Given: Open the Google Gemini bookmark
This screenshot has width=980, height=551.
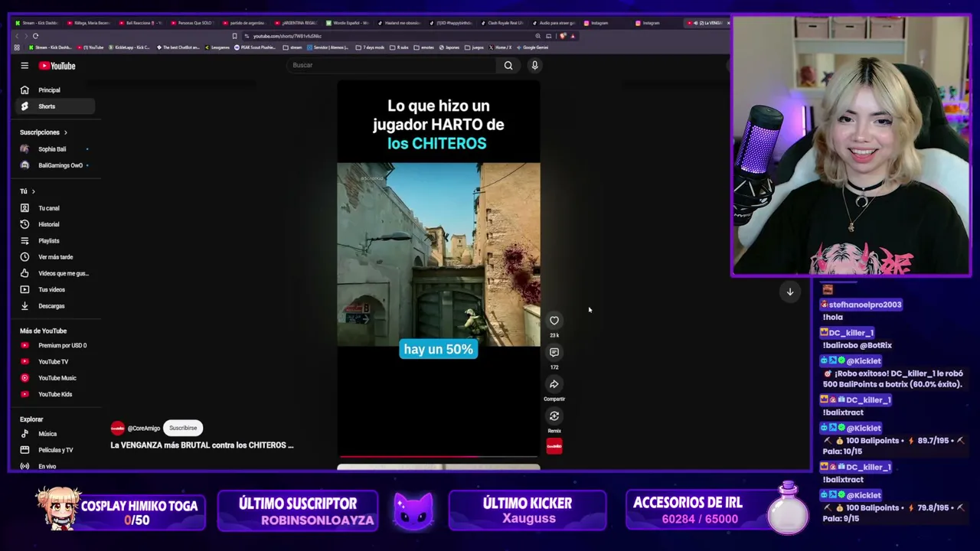Looking at the screenshot, I should [x=532, y=47].
